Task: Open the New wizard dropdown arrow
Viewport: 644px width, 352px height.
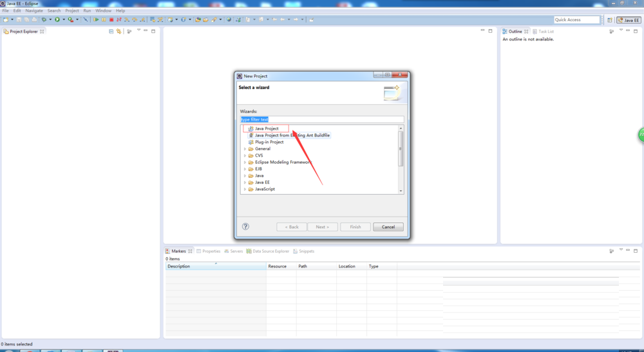Action: point(12,20)
